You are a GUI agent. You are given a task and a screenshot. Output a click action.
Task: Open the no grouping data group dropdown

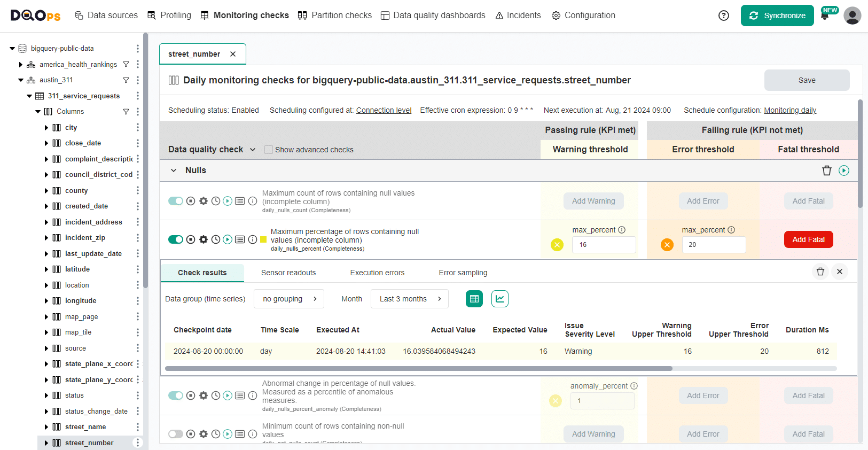tap(289, 299)
